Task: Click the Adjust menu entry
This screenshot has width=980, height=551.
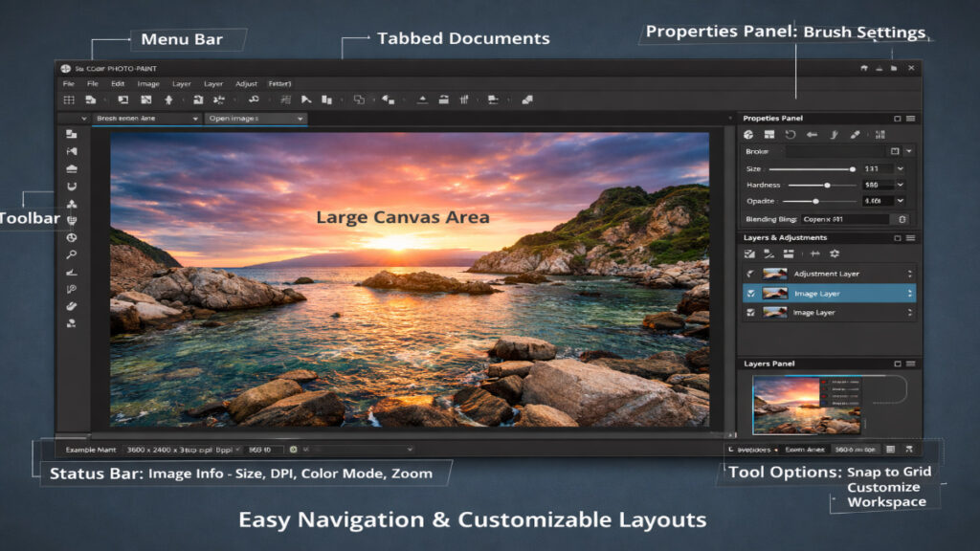Action: [246, 83]
